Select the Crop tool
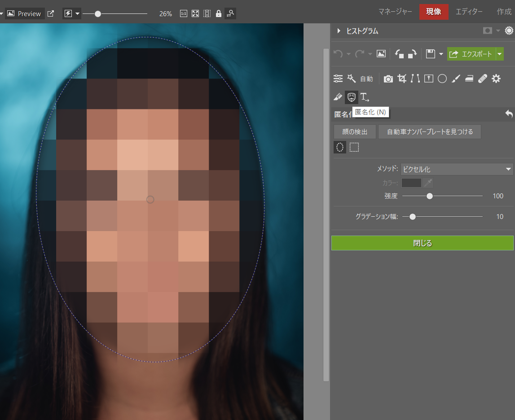The height and width of the screenshot is (420, 515). coord(402,79)
